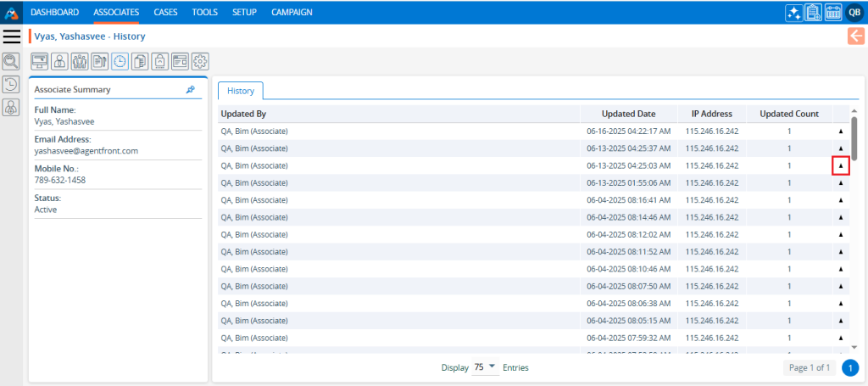The height and width of the screenshot is (386, 868).
Task: Open the CASES menu
Action: [165, 12]
